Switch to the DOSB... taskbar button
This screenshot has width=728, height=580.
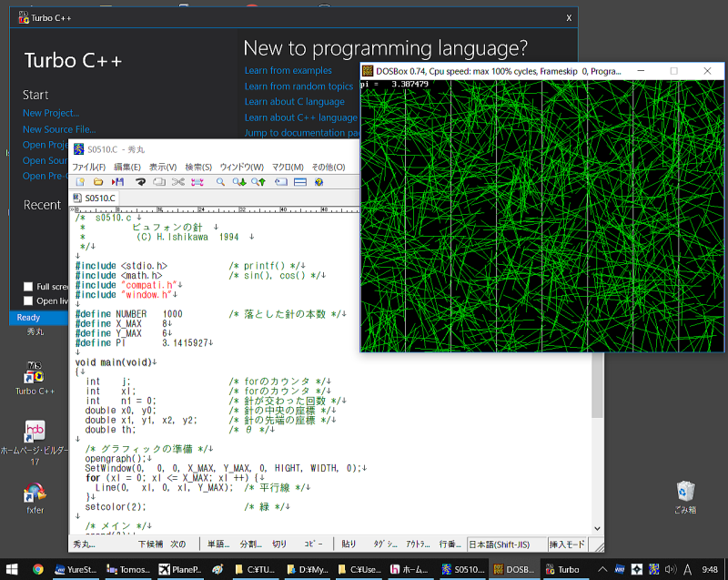click(514, 569)
